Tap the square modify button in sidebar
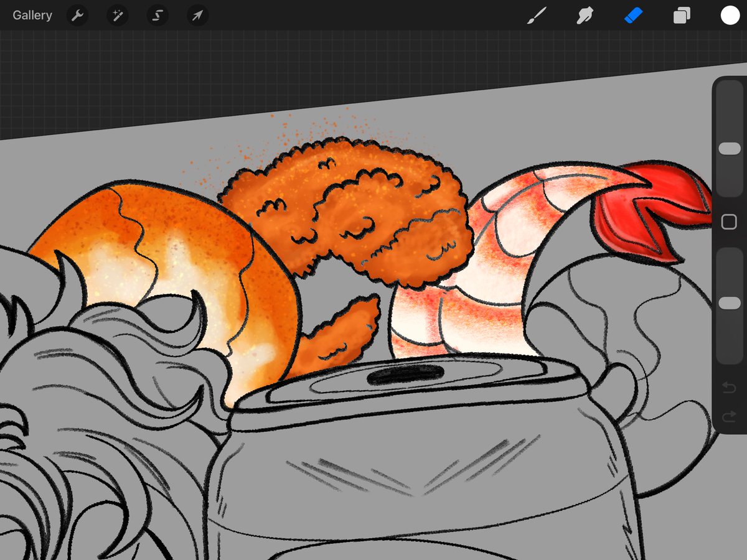 pyautogui.click(x=729, y=222)
